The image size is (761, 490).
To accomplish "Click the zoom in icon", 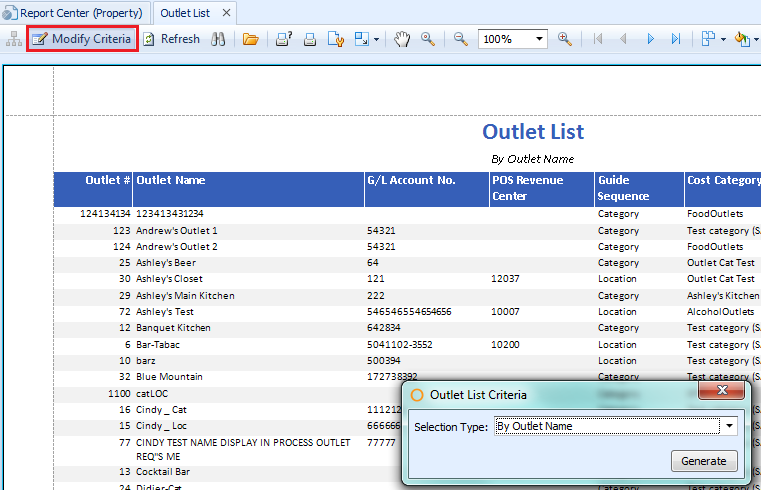I will pyautogui.click(x=565, y=39).
